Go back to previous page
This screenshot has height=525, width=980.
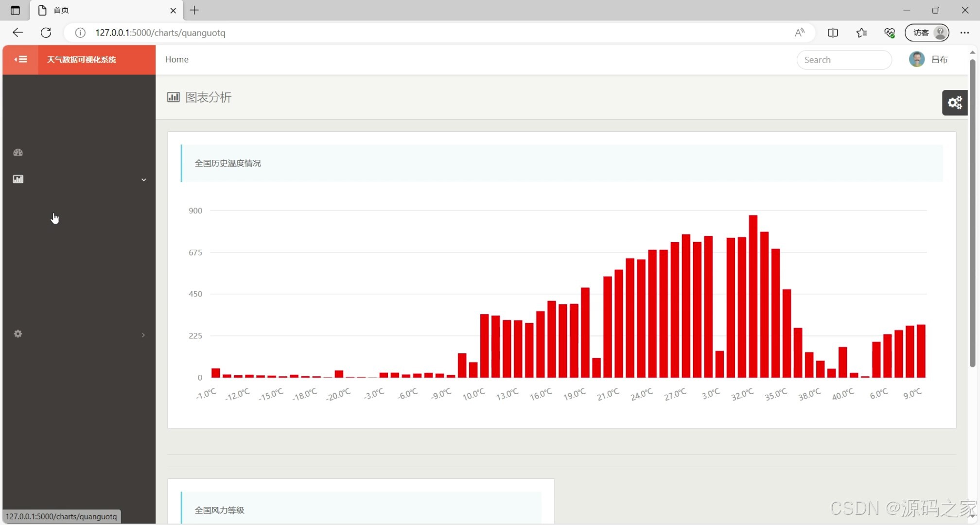pos(18,33)
